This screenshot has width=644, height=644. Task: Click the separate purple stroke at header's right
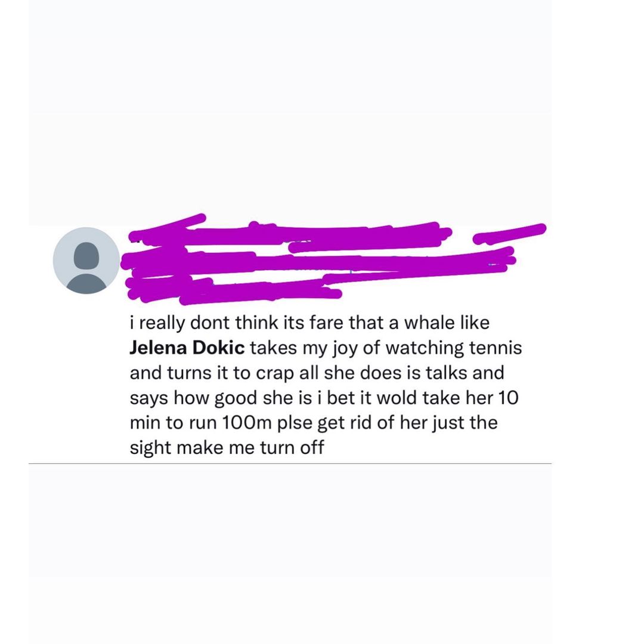[x=510, y=234]
